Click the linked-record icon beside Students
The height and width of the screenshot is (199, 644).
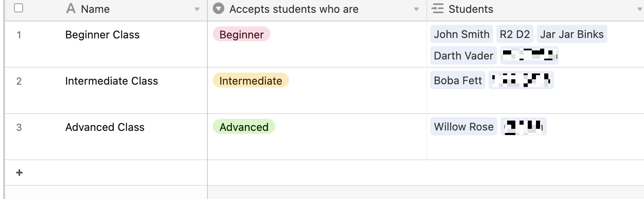(437, 9)
